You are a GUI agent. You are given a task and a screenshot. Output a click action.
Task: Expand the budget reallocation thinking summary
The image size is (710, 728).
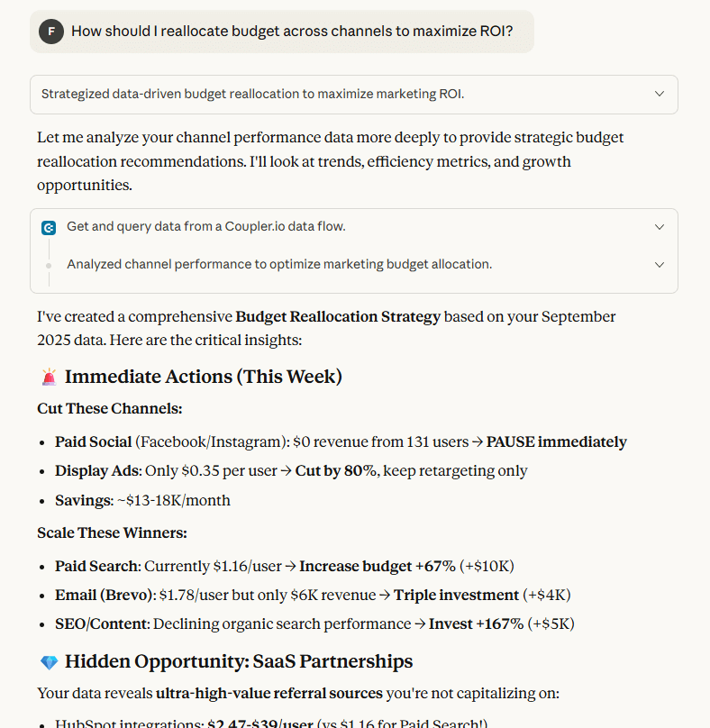659,94
